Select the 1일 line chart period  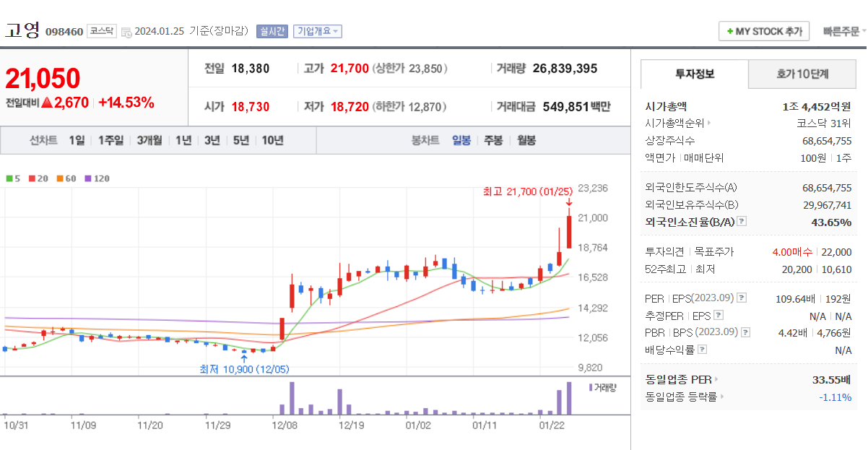point(77,140)
